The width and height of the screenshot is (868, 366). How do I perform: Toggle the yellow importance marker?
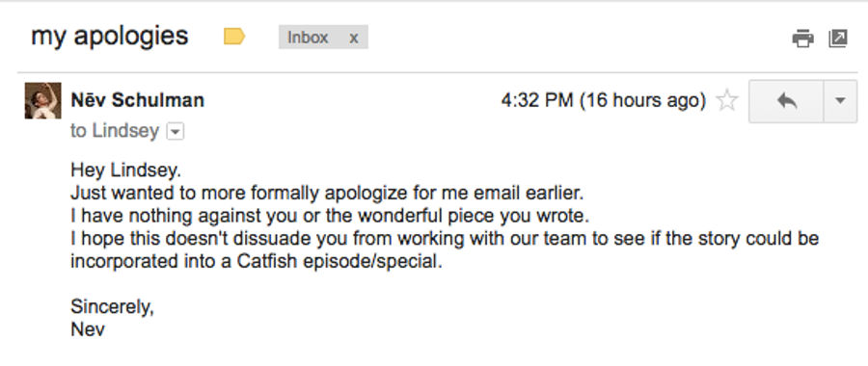pos(234,37)
